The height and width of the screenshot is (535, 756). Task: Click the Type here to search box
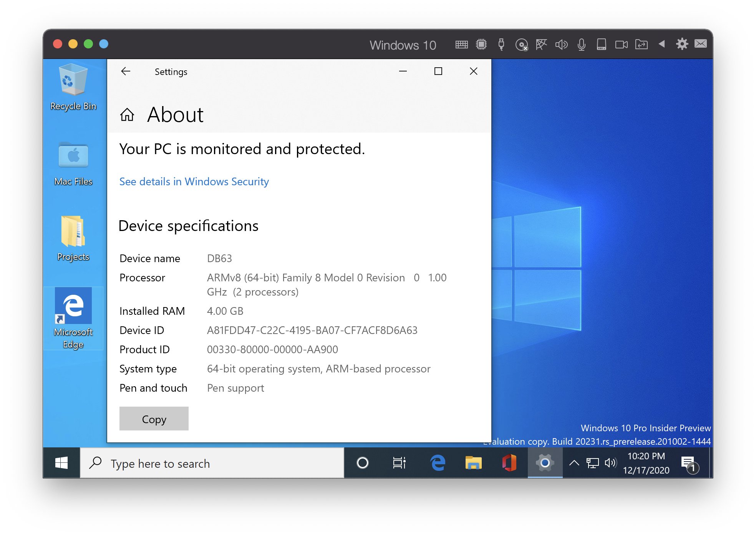tap(212, 464)
